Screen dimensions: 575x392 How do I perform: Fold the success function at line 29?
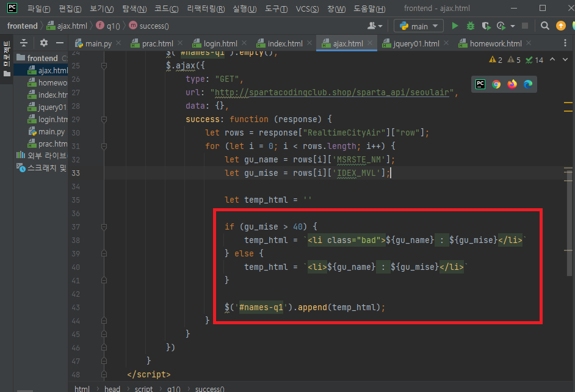pyautogui.click(x=104, y=120)
